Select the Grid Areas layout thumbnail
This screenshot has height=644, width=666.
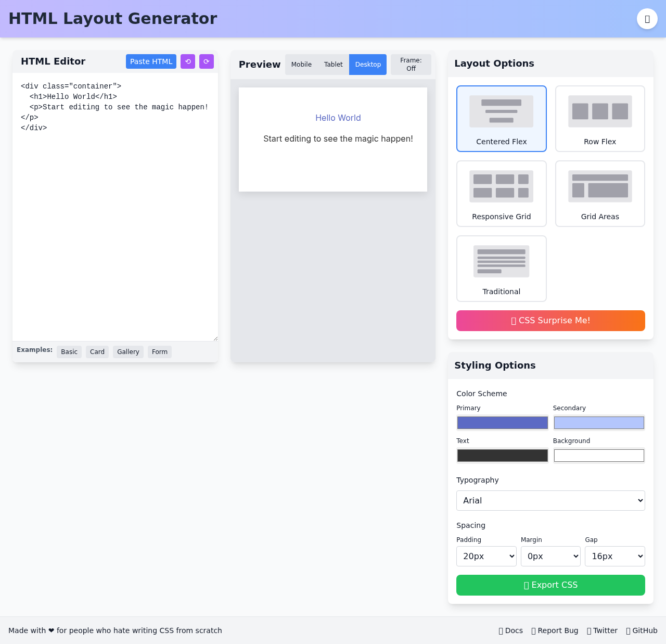(600, 193)
